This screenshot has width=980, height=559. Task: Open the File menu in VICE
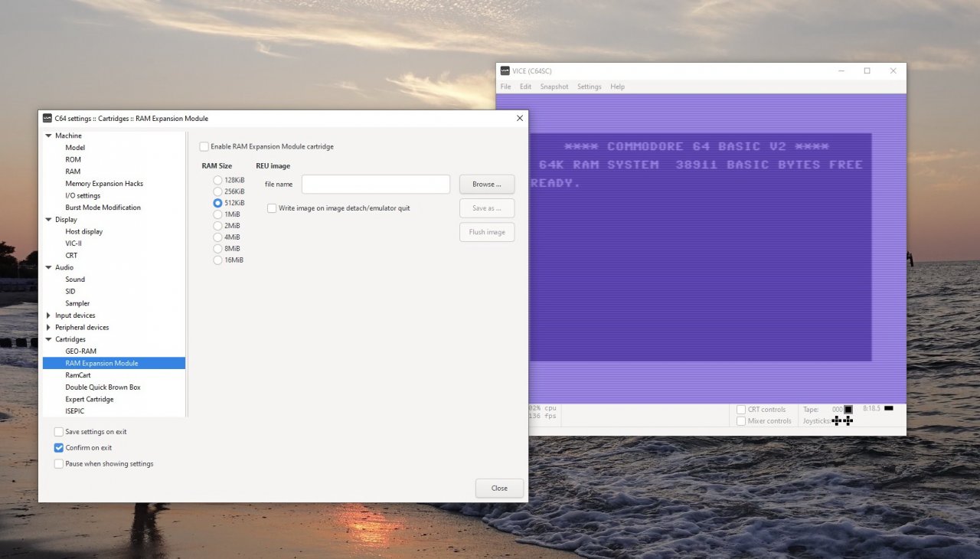click(x=506, y=87)
